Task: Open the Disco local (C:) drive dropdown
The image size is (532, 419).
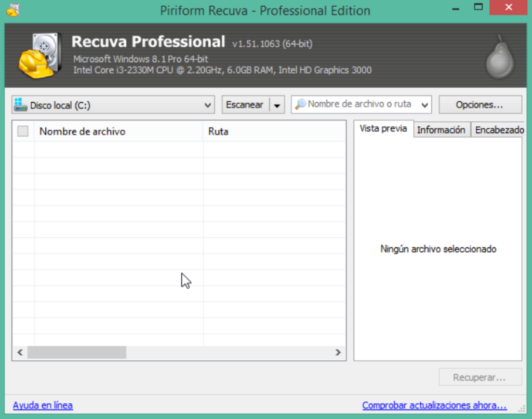Action: tap(113, 105)
